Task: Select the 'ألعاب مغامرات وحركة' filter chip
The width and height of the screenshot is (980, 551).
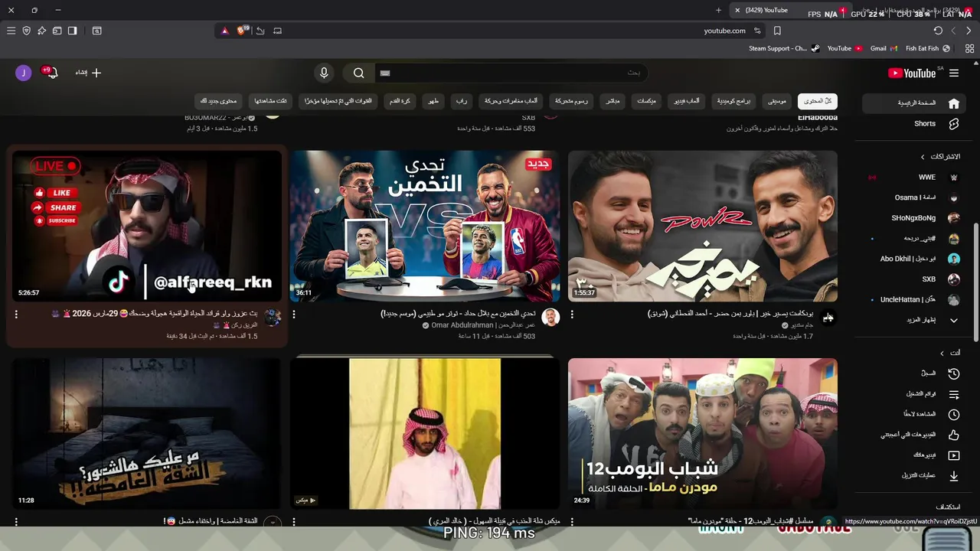Action: 511,101
